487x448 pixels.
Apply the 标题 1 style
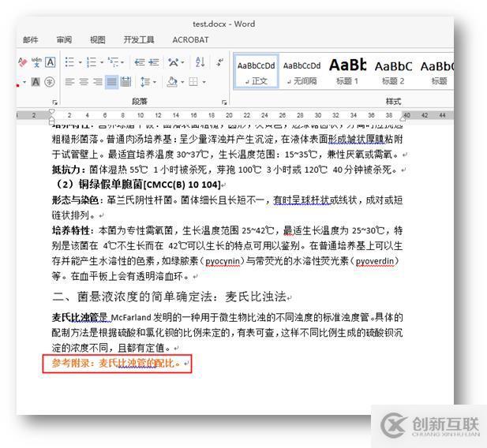pos(347,72)
